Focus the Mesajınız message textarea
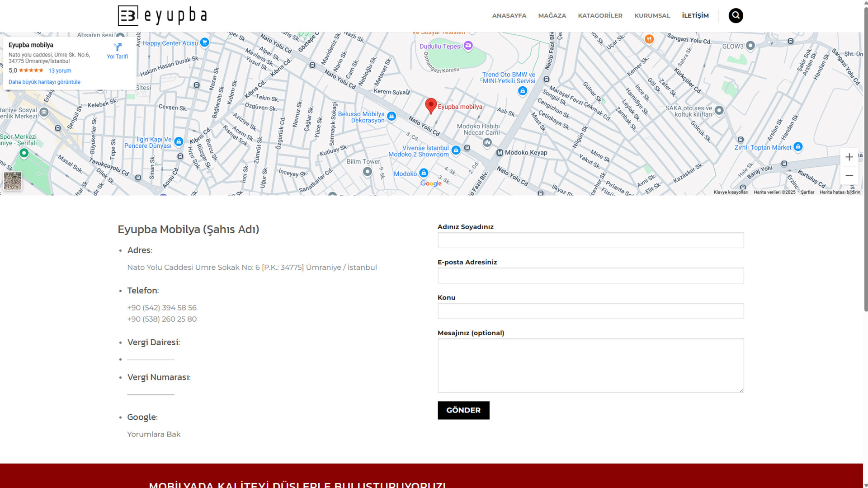 [590, 366]
